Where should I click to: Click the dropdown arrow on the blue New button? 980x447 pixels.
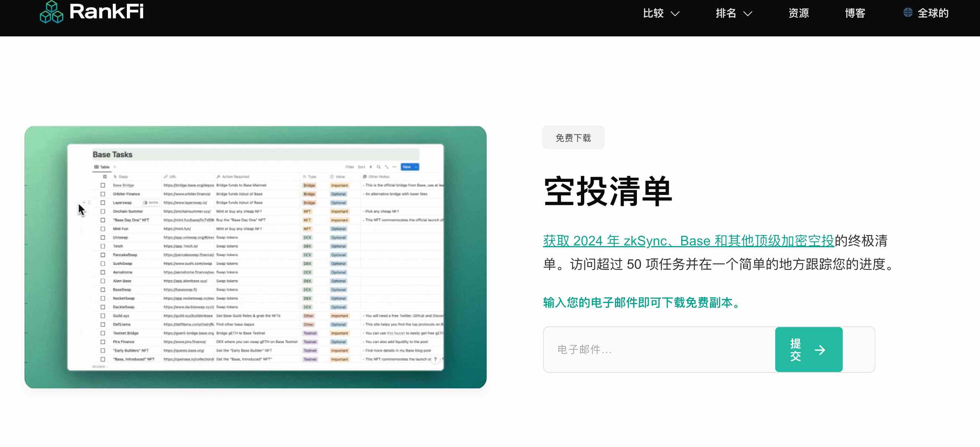pyautogui.click(x=416, y=167)
